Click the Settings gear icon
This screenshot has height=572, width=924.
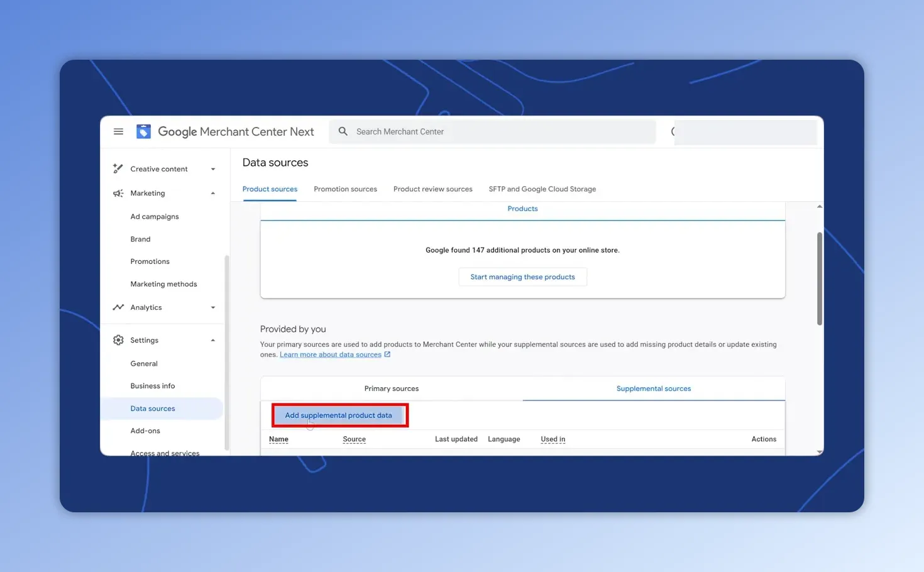[x=118, y=340]
